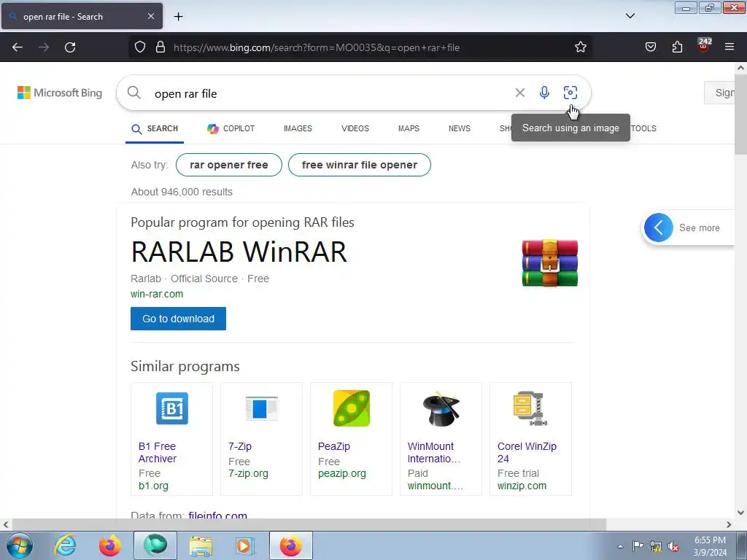The width and height of the screenshot is (747, 560).
Task: Open the PeaZip title link
Action: pos(334,446)
